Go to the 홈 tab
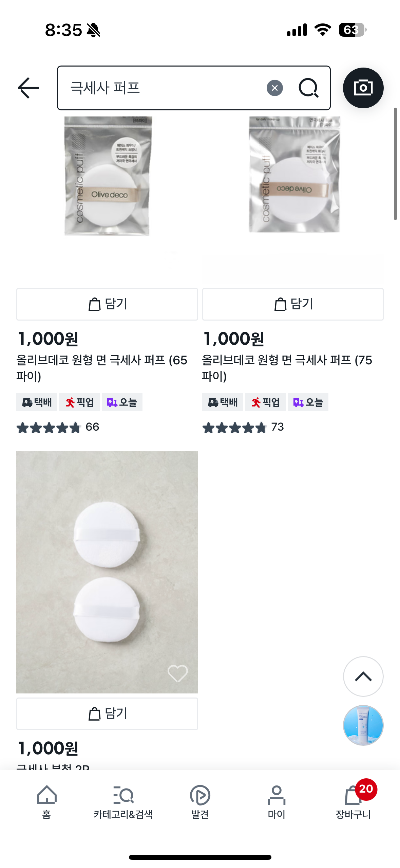The height and width of the screenshot is (868, 400). pyautogui.click(x=46, y=802)
